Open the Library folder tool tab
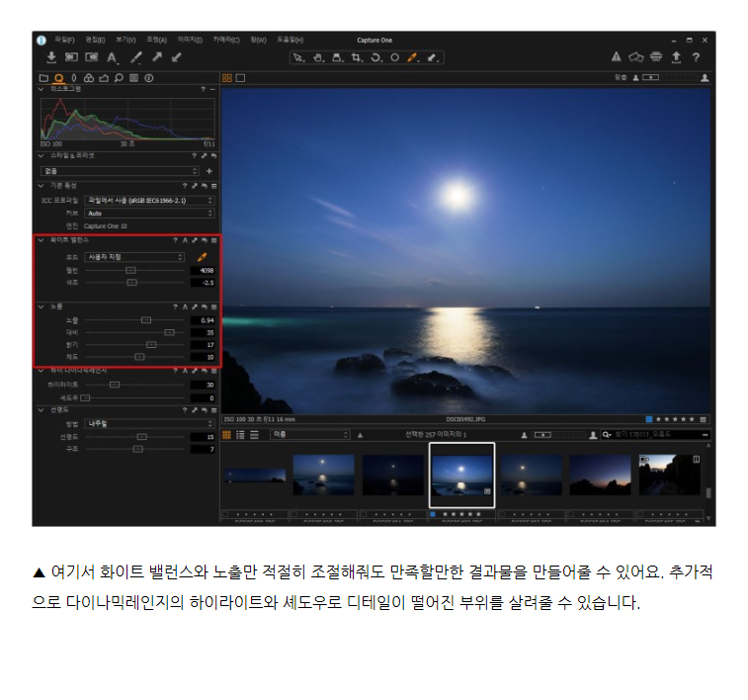 [43, 78]
